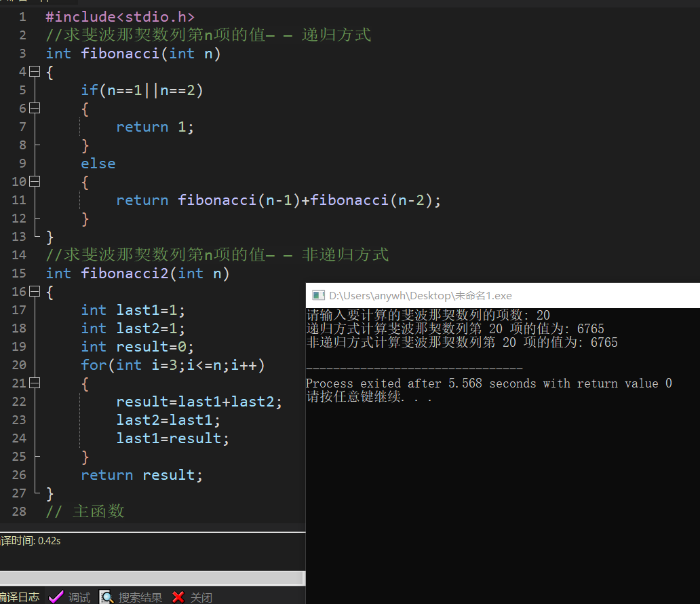
Task: Click the 关闭 close tab with red X
Action: (x=193, y=597)
